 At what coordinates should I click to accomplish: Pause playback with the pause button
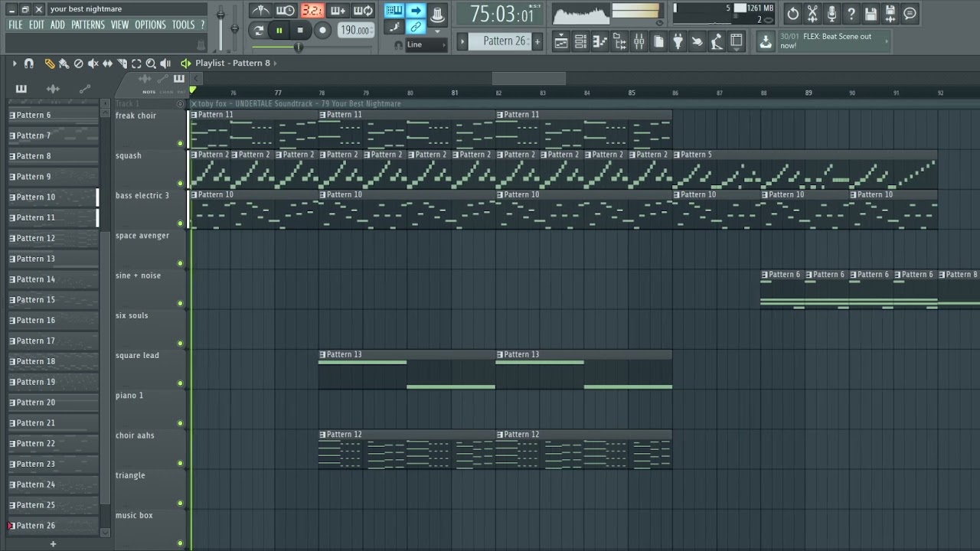pos(279,31)
